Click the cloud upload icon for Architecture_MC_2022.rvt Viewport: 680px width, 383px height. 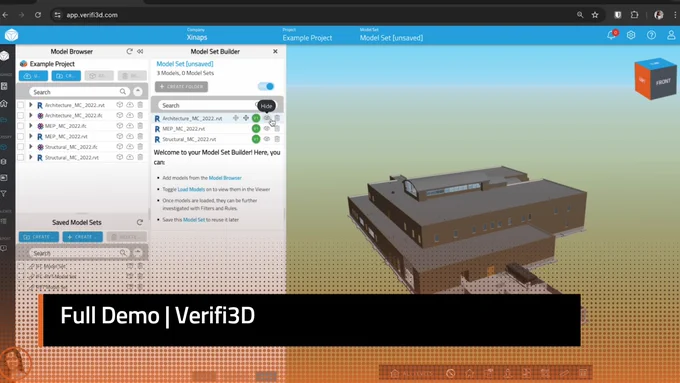[x=130, y=105]
